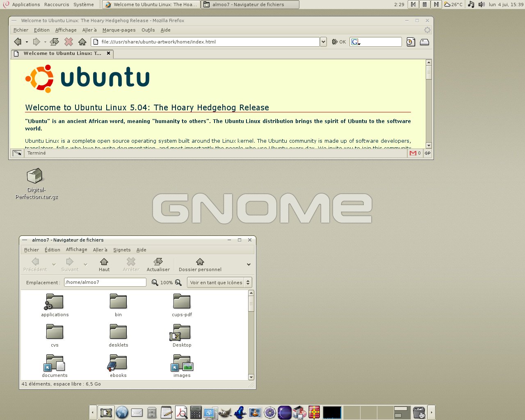The width and height of the screenshot is (525, 420).
Task: Open forward history dropdown arrow in Firefox
Action: coord(45,42)
